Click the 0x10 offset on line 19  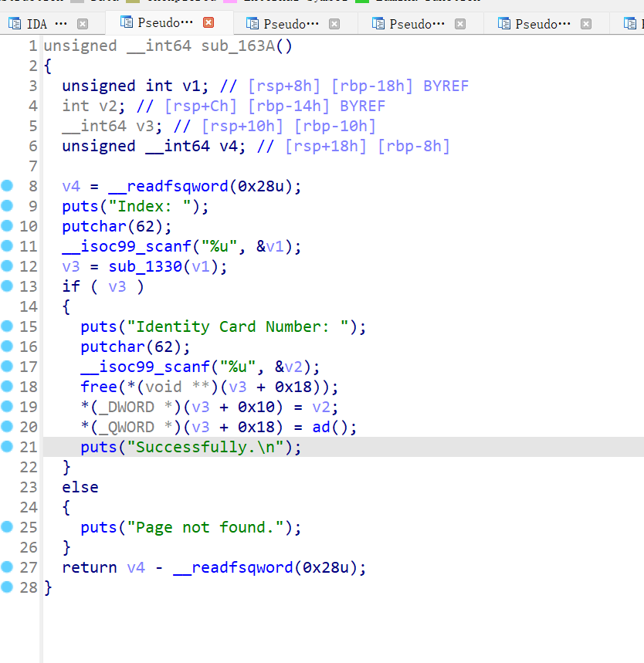click(x=256, y=408)
